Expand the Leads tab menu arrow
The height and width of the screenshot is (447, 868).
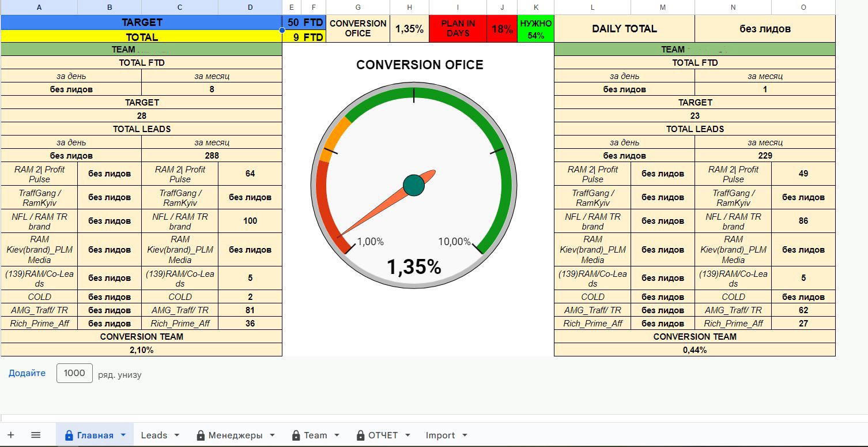pos(176,435)
